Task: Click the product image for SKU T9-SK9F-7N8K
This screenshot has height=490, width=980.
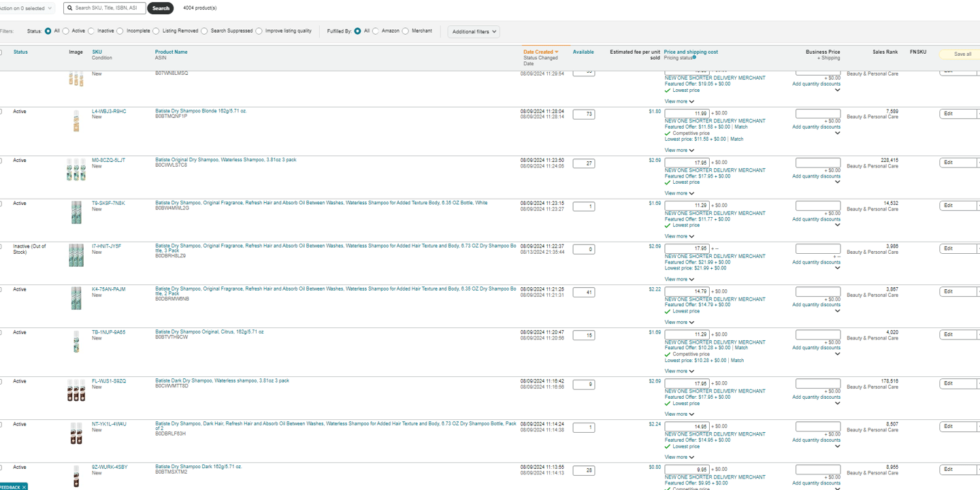Action: pos(76,212)
